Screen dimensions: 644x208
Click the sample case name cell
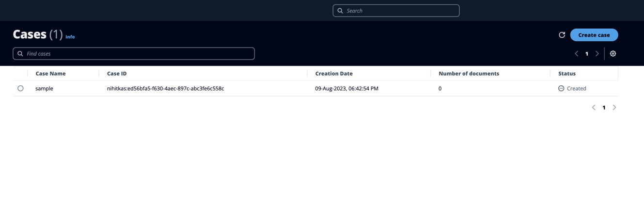[x=44, y=89]
